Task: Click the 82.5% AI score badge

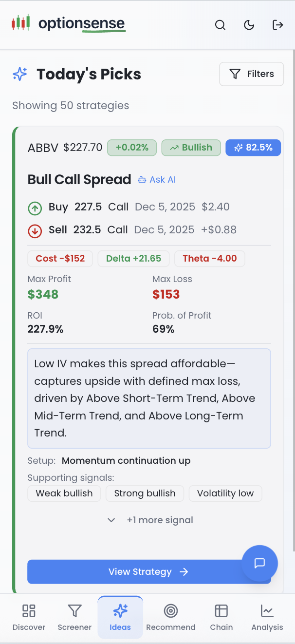Action: click(x=253, y=148)
